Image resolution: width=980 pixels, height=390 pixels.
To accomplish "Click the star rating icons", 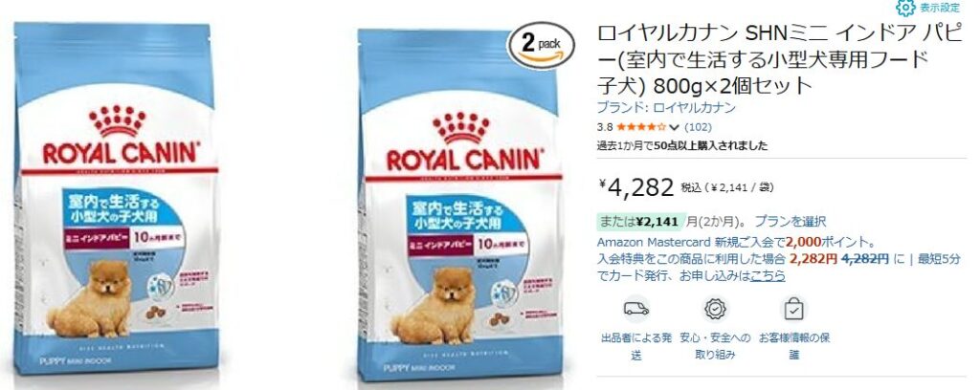I will tap(640, 127).
